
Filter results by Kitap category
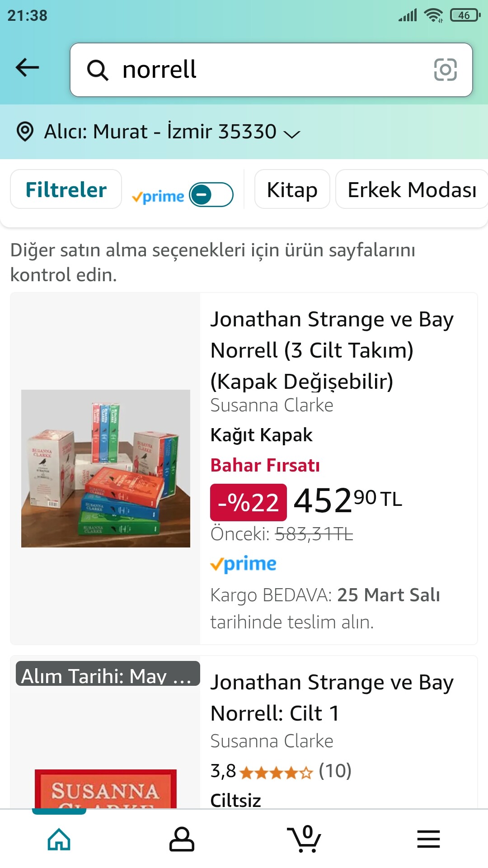click(292, 189)
